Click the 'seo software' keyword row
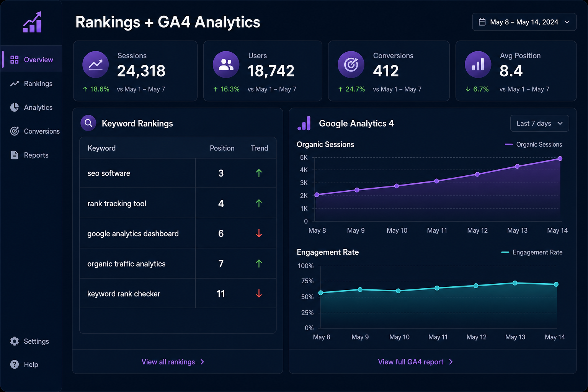The height and width of the screenshot is (392, 588). point(178,173)
